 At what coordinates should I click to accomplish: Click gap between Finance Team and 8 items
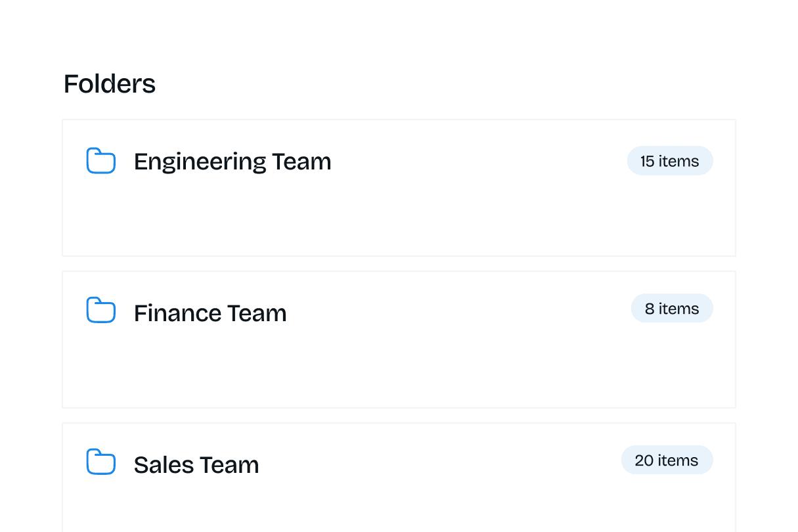point(460,313)
